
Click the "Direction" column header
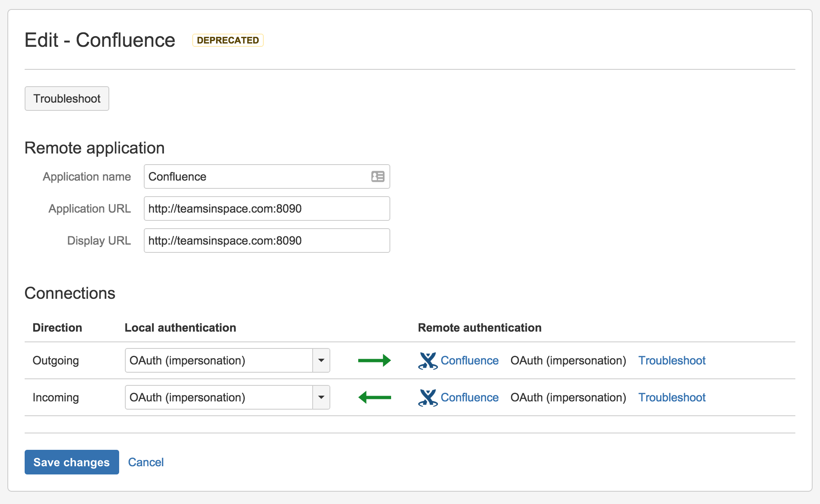(57, 328)
